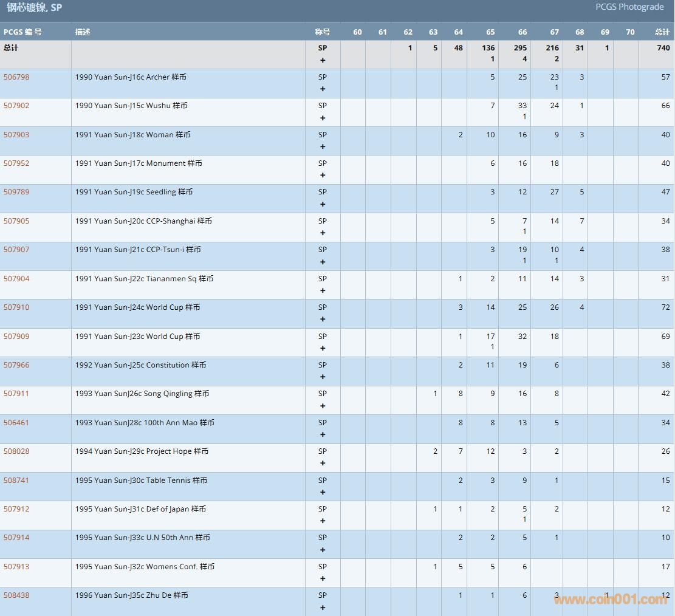Click the grand total 740 cell
Viewport: 675px width, 616px height.
[x=663, y=48]
